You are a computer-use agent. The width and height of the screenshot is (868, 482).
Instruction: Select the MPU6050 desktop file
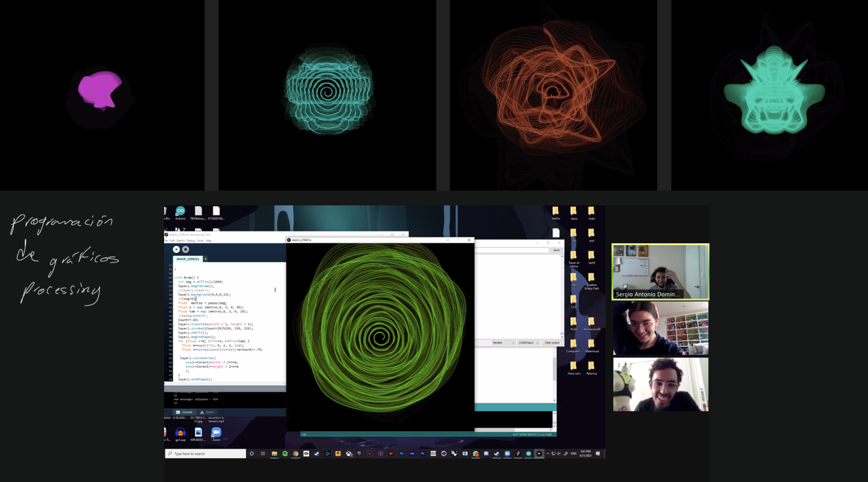pos(198,434)
